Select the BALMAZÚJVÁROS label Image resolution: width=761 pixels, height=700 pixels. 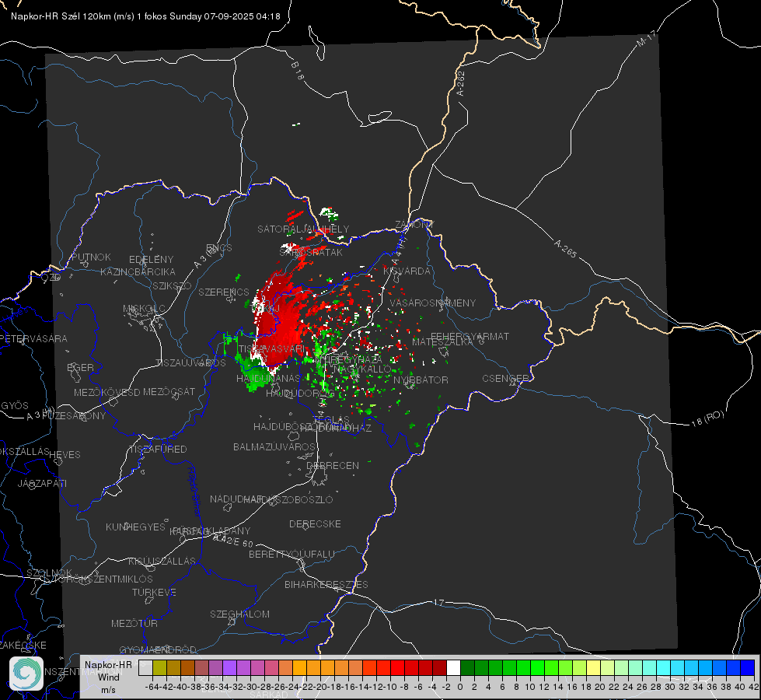tap(274, 447)
